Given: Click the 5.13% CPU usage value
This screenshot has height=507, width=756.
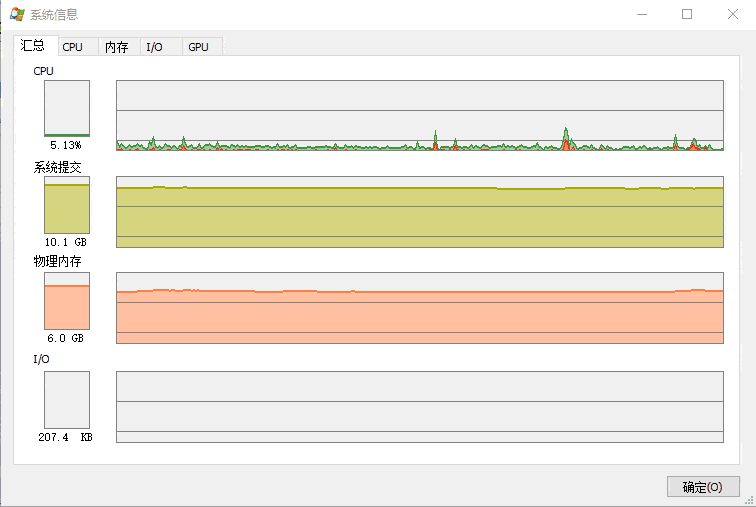Looking at the screenshot, I should [66, 145].
